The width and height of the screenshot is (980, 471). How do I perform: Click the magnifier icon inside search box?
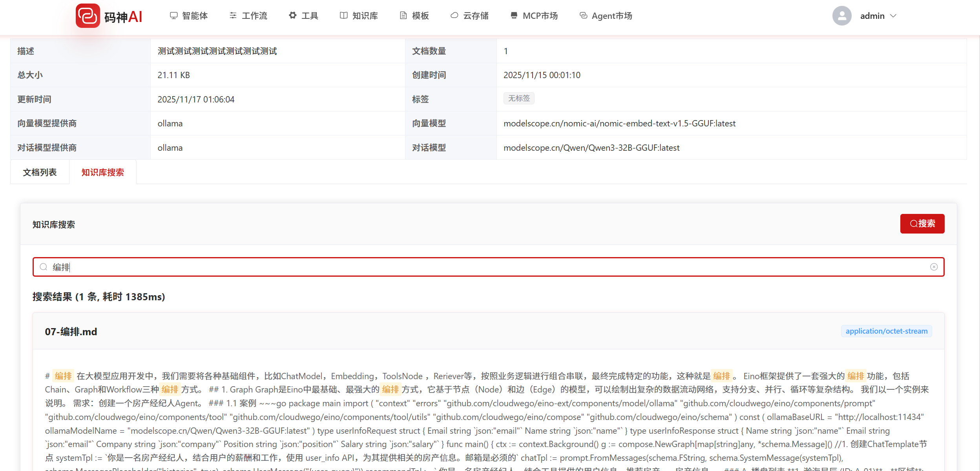point(44,267)
